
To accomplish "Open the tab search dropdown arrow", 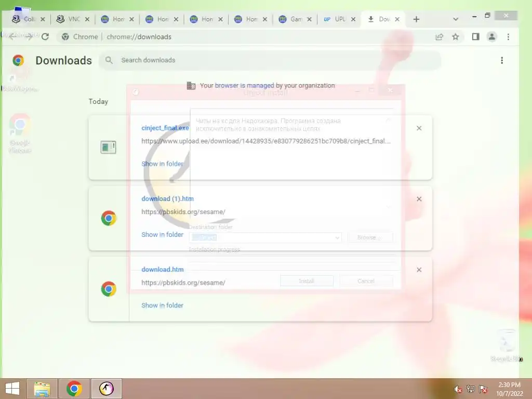I will [456, 19].
